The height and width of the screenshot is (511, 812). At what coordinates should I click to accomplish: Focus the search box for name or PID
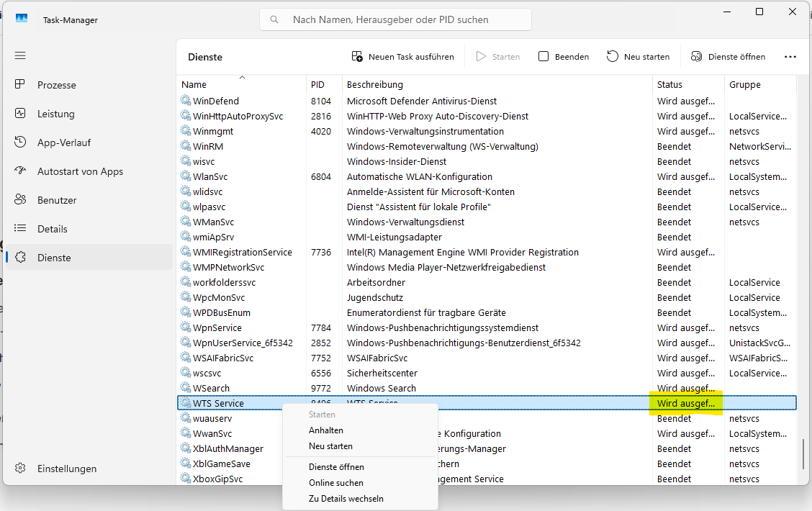[396, 19]
